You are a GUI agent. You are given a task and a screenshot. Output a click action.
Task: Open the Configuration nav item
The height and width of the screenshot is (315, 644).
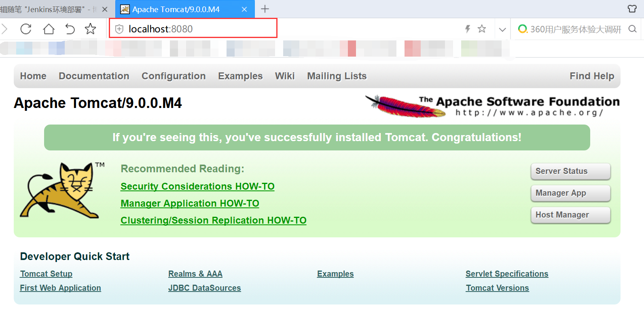tap(174, 76)
